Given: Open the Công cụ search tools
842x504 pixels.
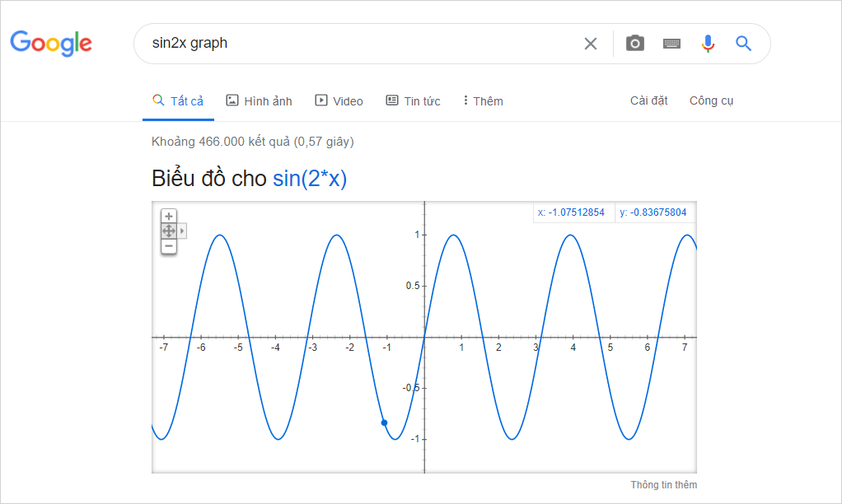Looking at the screenshot, I should [x=710, y=100].
